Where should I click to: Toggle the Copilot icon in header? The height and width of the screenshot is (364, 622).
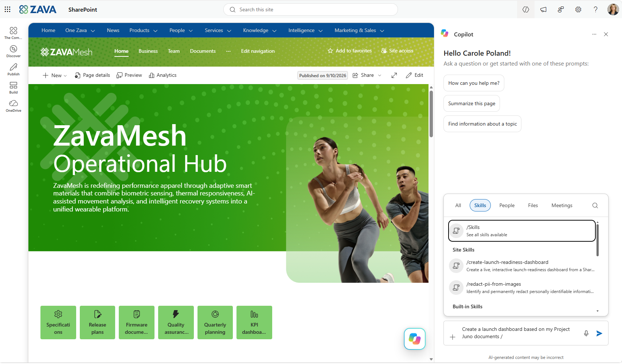[526, 9]
